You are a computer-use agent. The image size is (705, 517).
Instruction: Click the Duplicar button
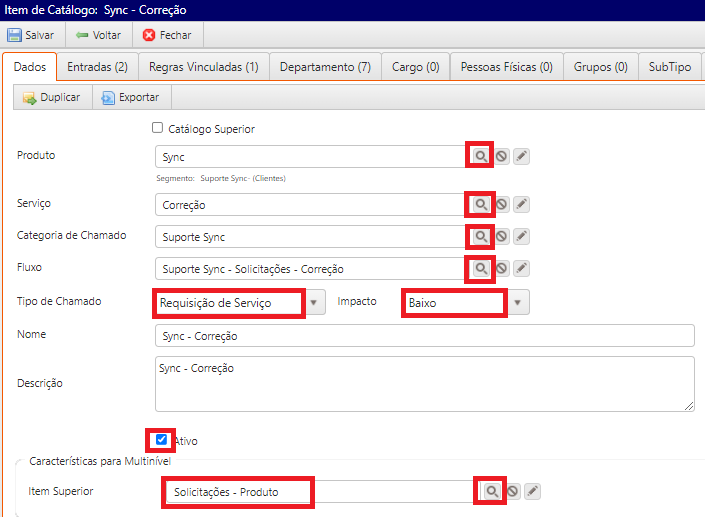[52, 98]
